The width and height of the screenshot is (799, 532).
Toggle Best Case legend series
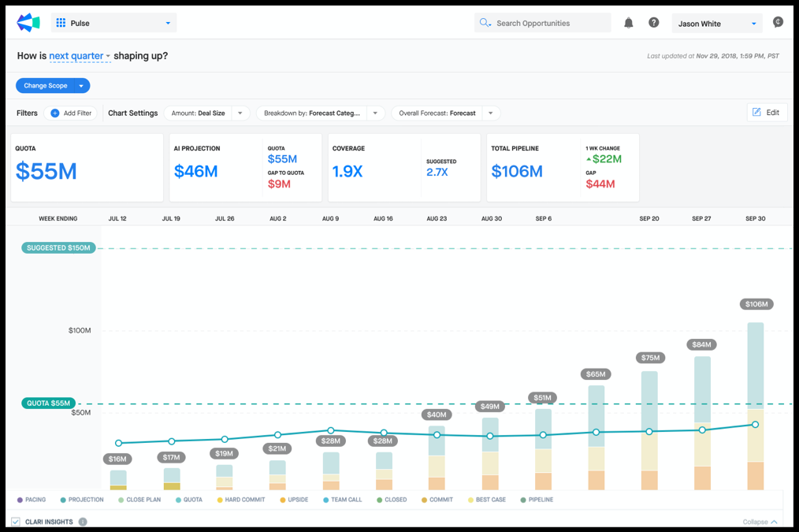[x=487, y=500]
